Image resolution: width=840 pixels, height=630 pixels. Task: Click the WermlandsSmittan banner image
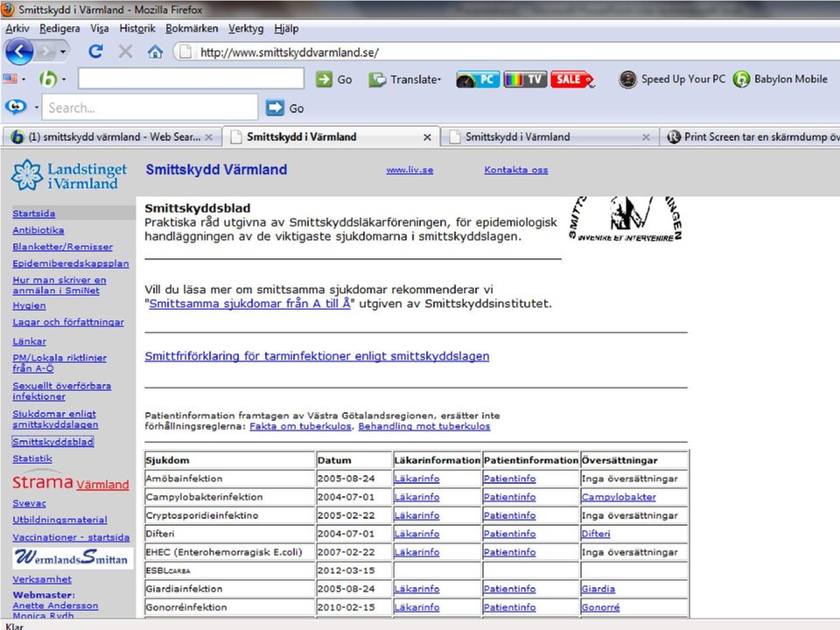coord(73,557)
